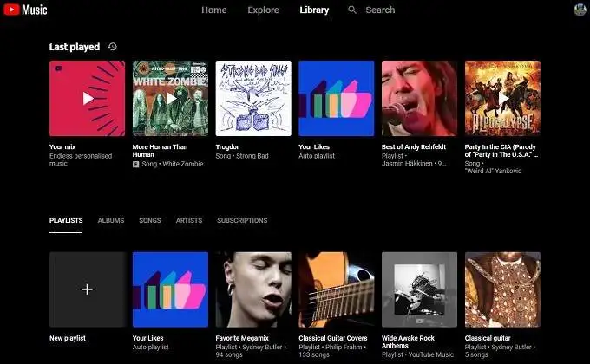Open "Weird Al" Yankovic artist link
The height and width of the screenshot is (364, 590).
pyautogui.click(x=493, y=171)
